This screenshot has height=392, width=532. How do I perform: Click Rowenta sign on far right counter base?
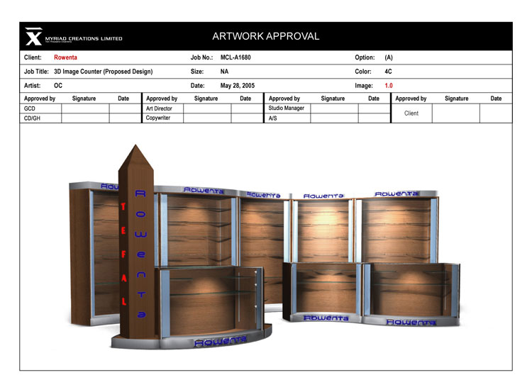click(x=411, y=322)
